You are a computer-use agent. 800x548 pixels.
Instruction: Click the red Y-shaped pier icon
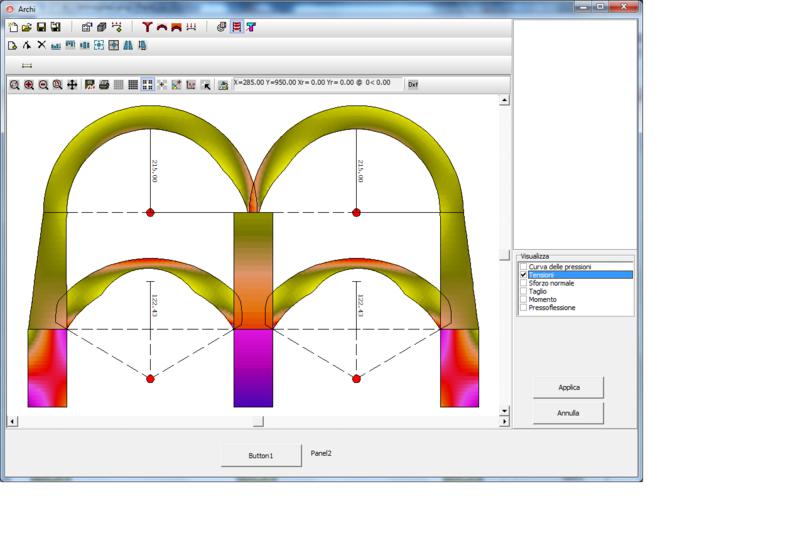click(147, 27)
